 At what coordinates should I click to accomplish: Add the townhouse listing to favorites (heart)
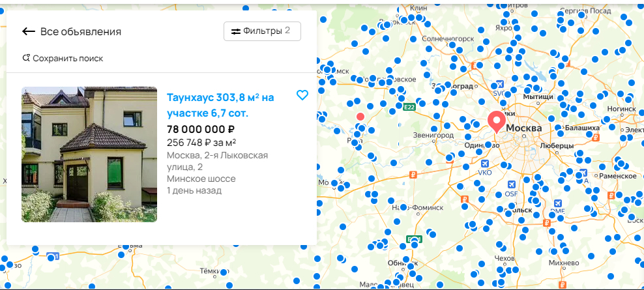302,95
